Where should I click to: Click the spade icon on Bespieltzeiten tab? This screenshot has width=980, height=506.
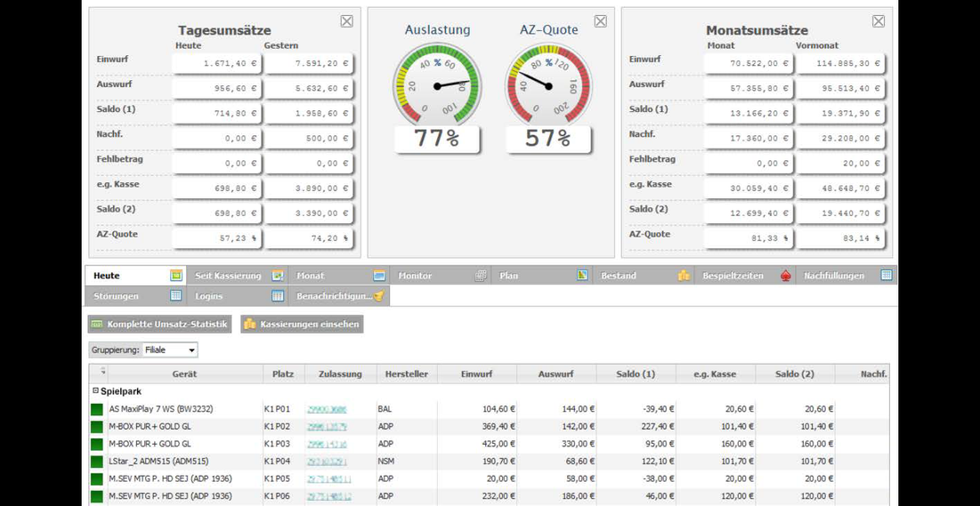pos(786,276)
